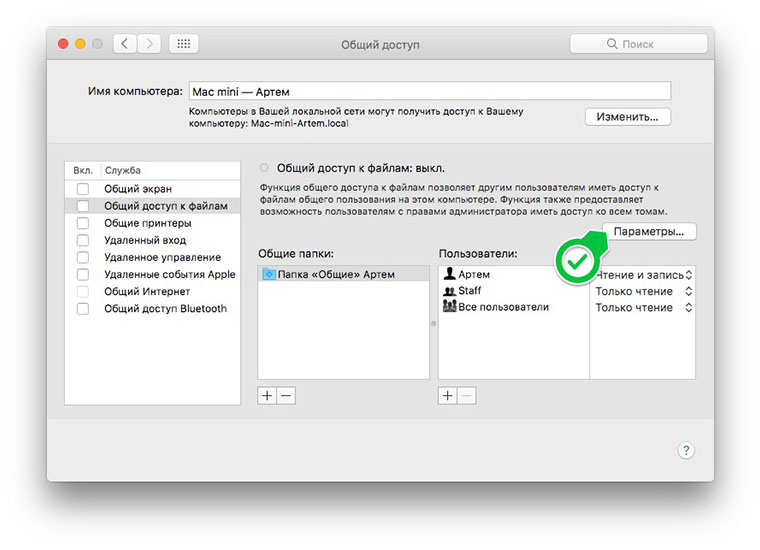Viewport: 760px width, 550px height.
Task: Select user Артем in users list
Action: [x=514, y=274]
